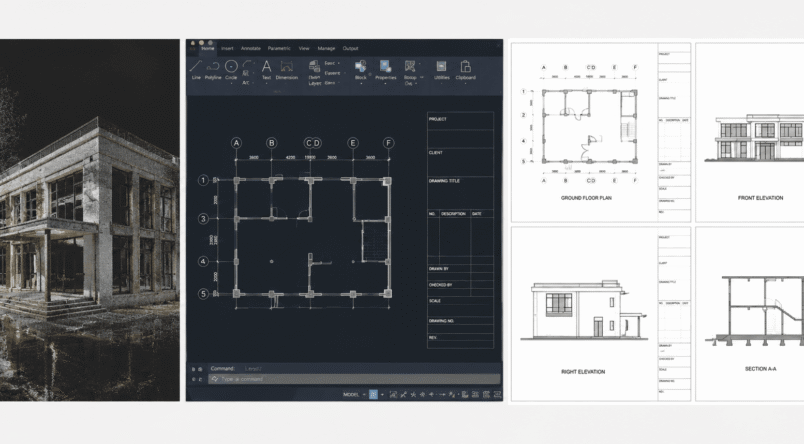The image size is (804, 444).
Task: Open the Clipboard panel icon
Action: [x=466, y=66]
